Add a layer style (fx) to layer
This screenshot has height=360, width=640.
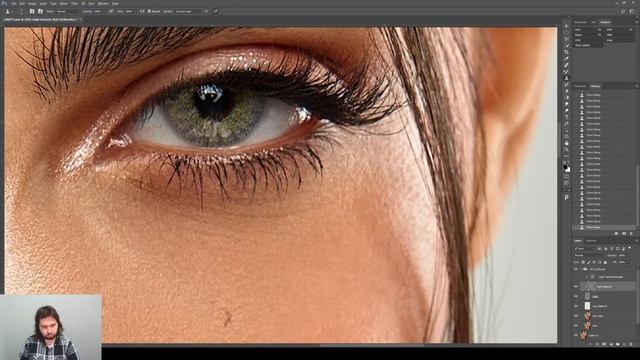coord(597,344)
